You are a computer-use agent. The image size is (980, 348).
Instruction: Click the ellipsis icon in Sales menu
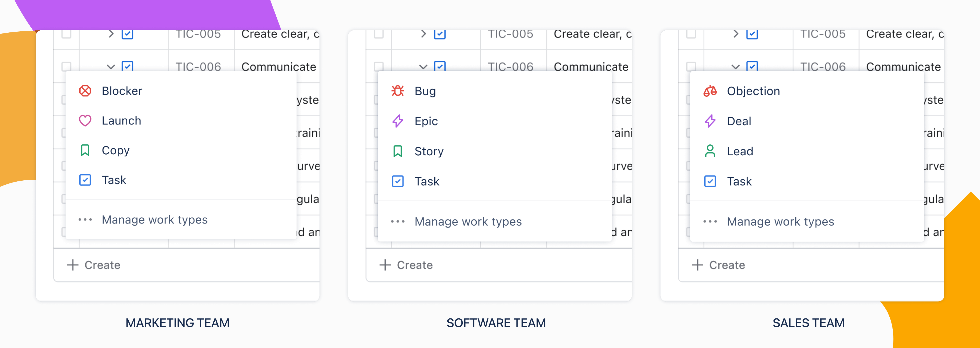[x=710, y=221]
